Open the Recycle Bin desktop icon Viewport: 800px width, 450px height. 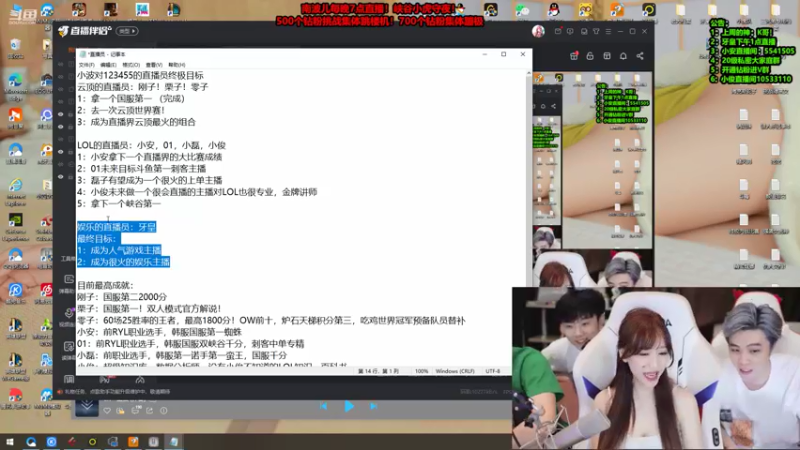tap(15, 49)
